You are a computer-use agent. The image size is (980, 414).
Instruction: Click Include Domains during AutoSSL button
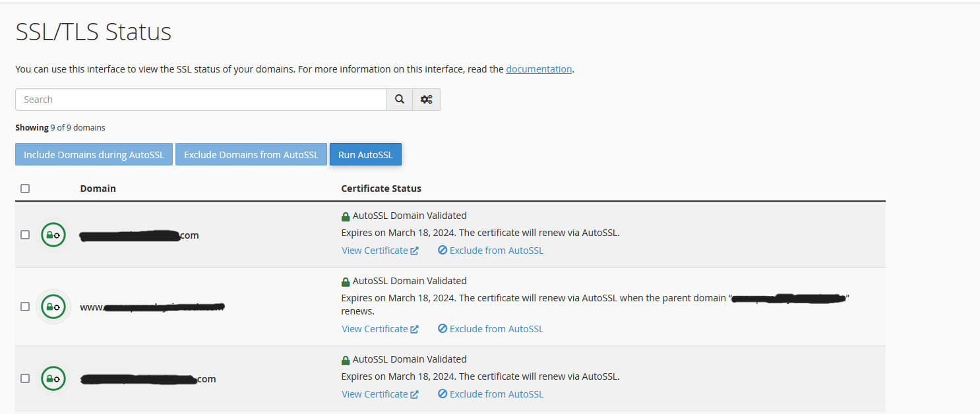[94, 154]
